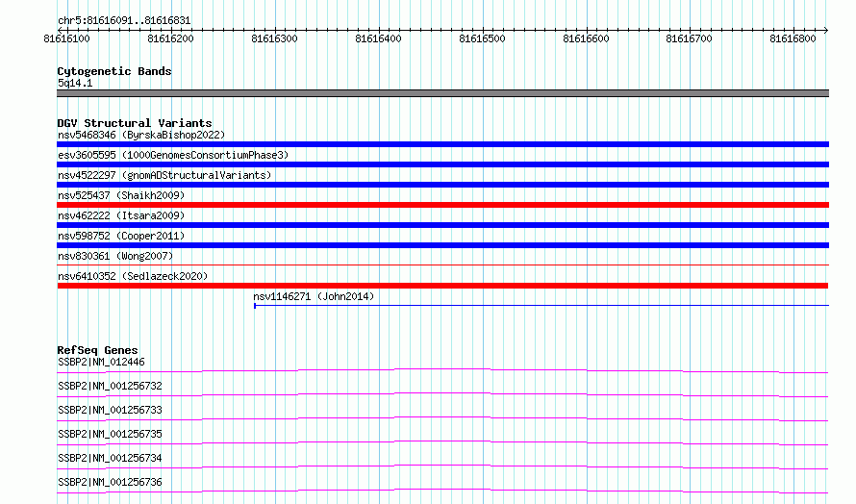Click the magenta intron line of NM_001256734
The image size is (856, 504).
point(442,467)
